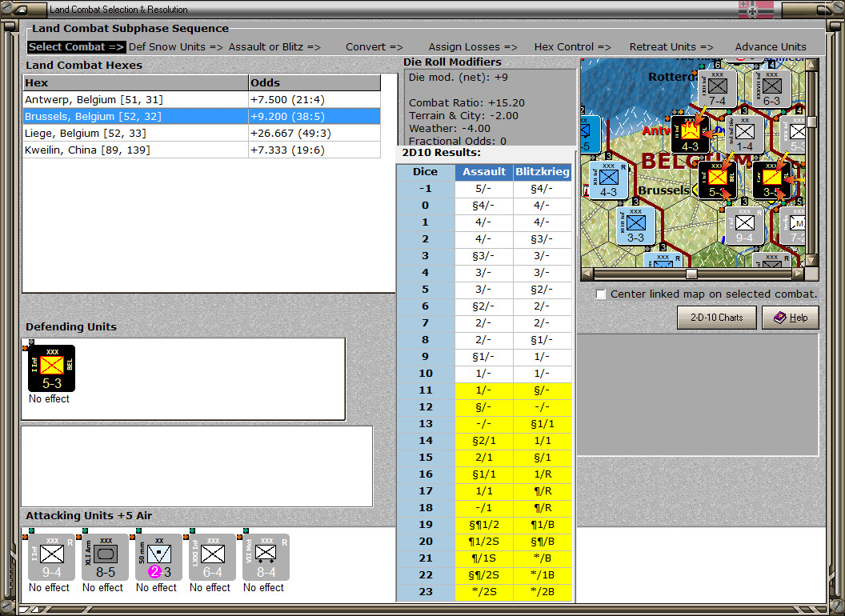This screenshot has height=616, width=845.
Task: Click the map scroll right arrow
Action: pos(798,274)
